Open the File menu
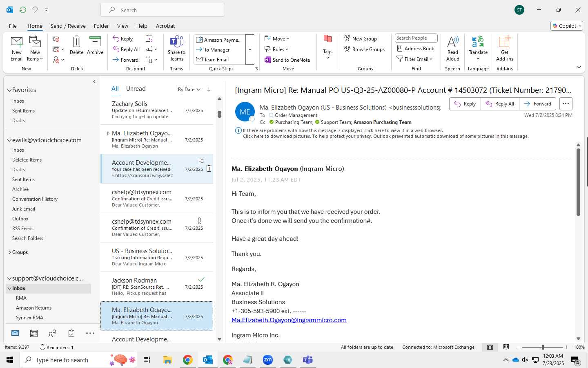 tap(13, 26)
